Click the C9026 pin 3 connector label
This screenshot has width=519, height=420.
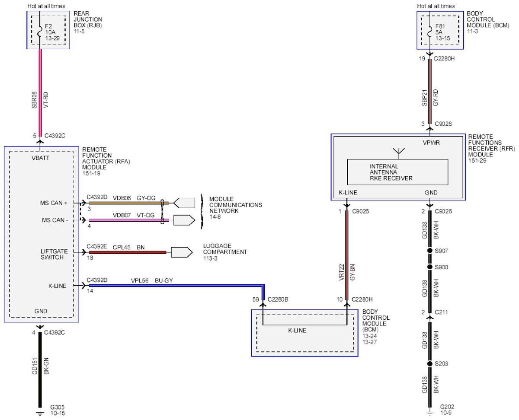point(443,124)
